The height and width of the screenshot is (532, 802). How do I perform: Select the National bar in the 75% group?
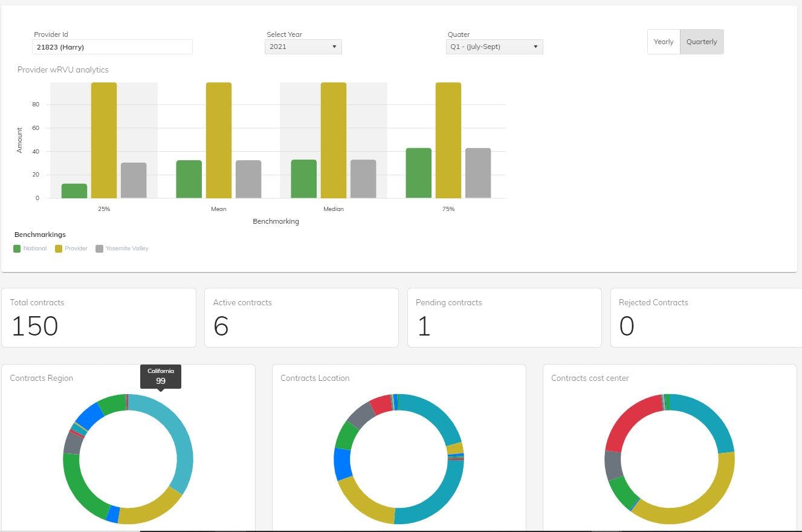pos(419,173)
